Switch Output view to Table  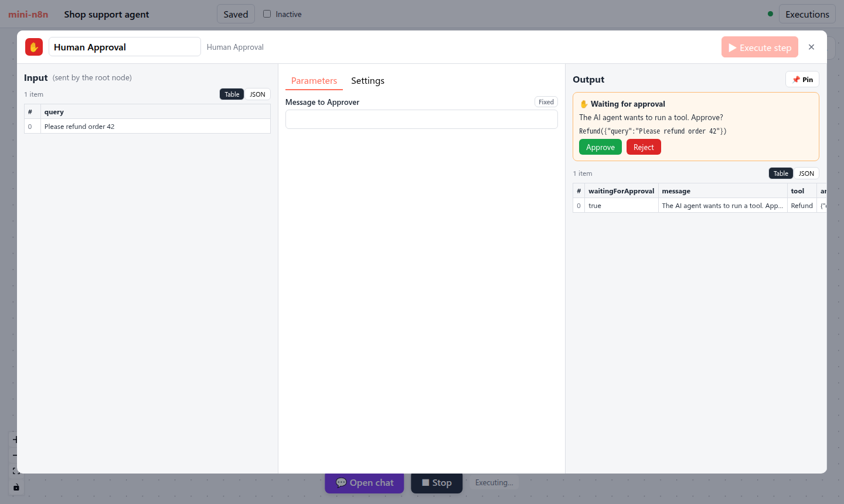click(781, 173)
